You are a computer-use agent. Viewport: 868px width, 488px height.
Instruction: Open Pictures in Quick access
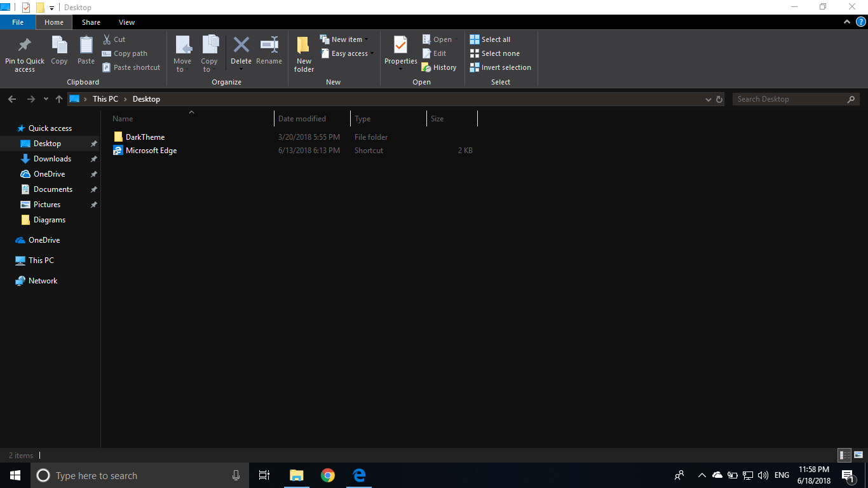[47, 205]
